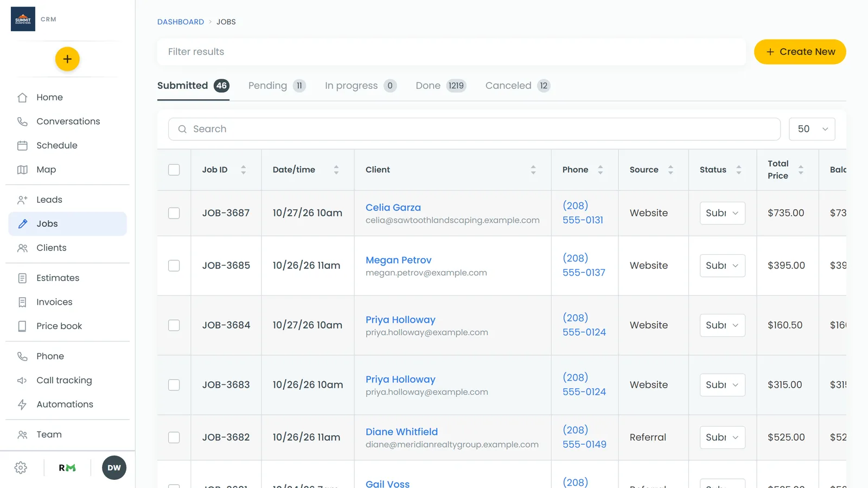Select the checkbox for JOB-3687
The image size is (868, 488).
pyautogui.click(x=174, y=213)
